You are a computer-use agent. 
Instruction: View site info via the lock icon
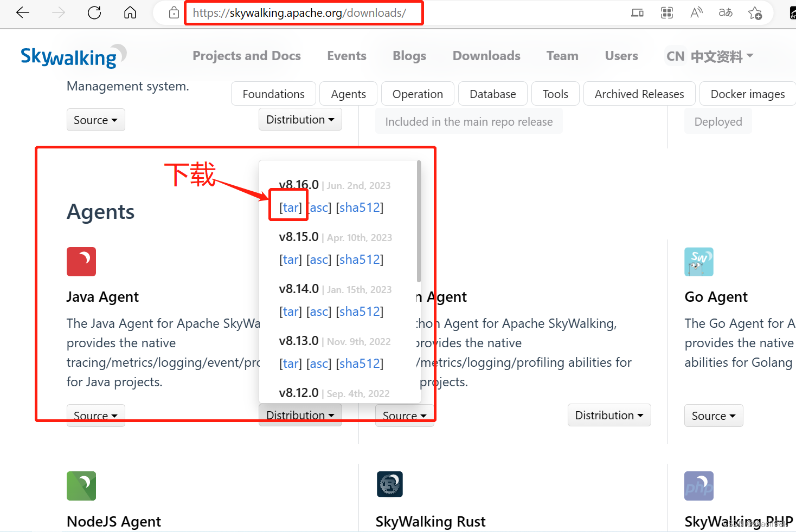tap(174, 12)
